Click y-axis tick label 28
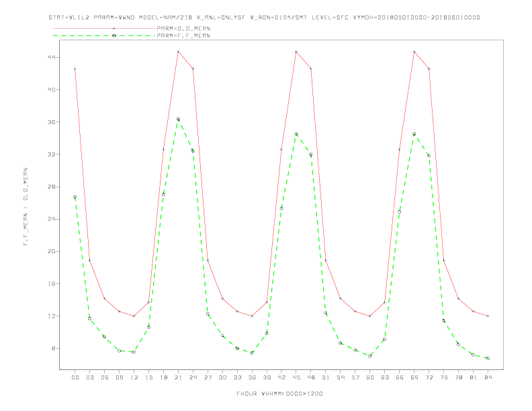 click(51, 187)
